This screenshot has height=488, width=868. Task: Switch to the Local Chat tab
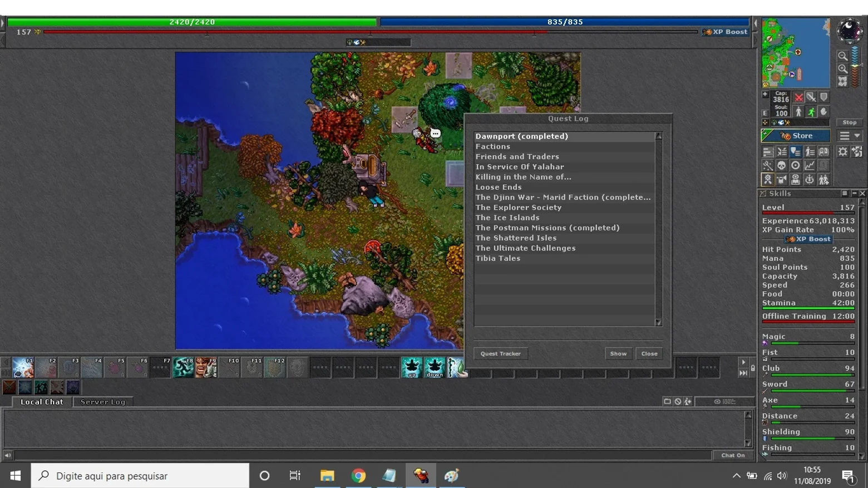(42, 402)
